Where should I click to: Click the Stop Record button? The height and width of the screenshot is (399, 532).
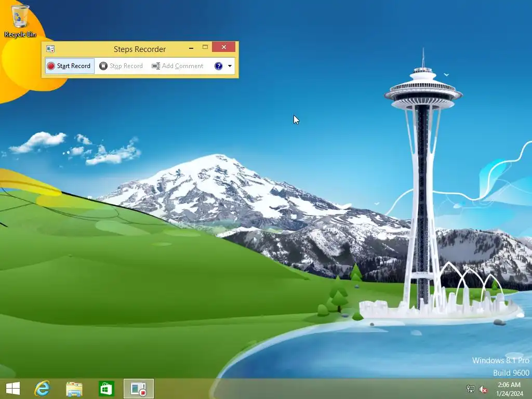tap(121, 66)
